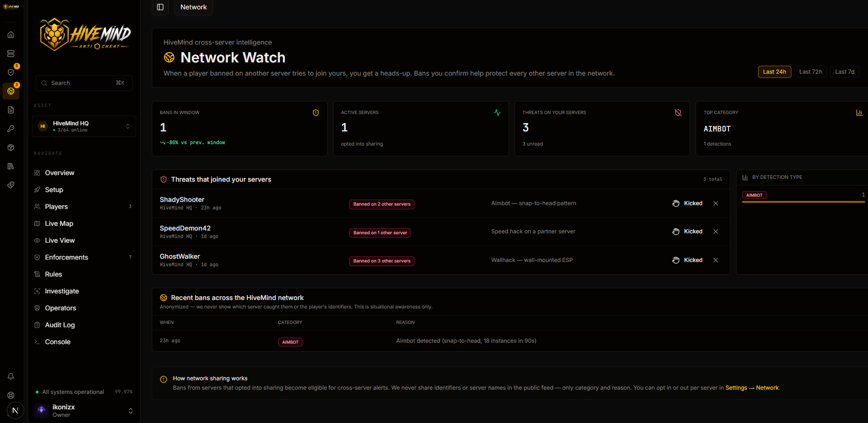Open the ikonizx Owner account menu
Screen dimensions: 868x423
[x=84, y=411]
